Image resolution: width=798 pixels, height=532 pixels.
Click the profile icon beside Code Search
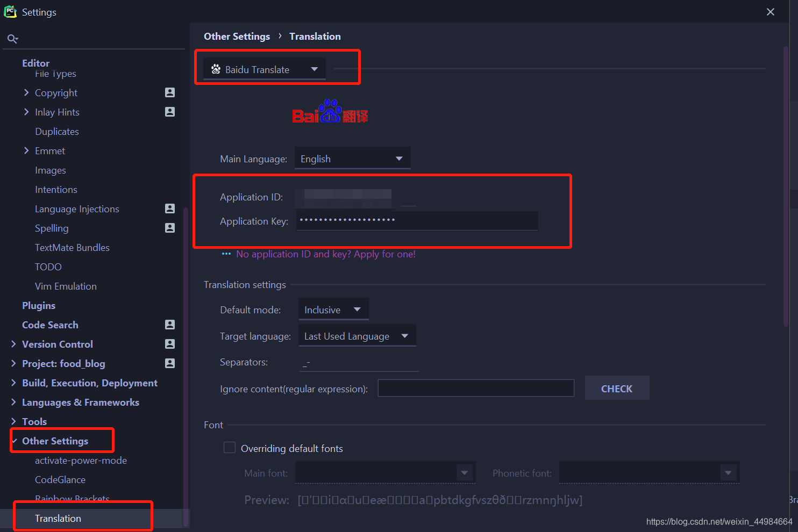[x=170, y=325]
